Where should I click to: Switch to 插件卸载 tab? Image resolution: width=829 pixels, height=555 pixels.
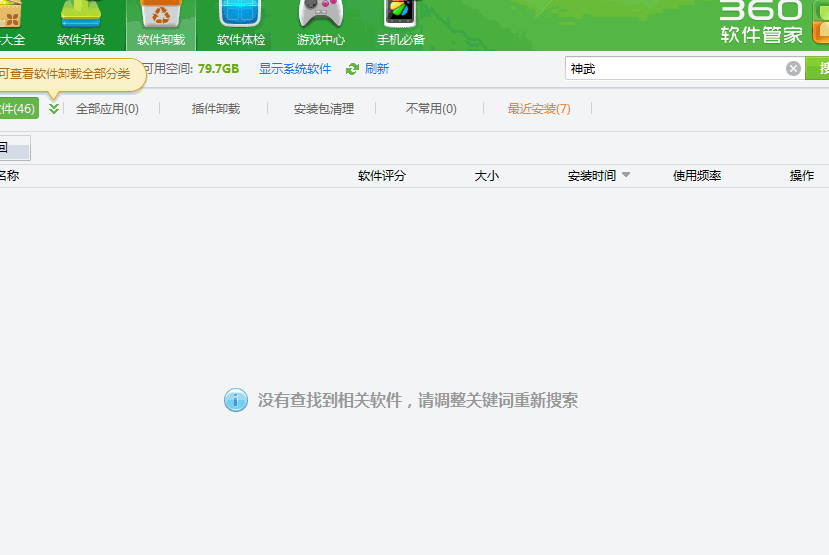216,109
